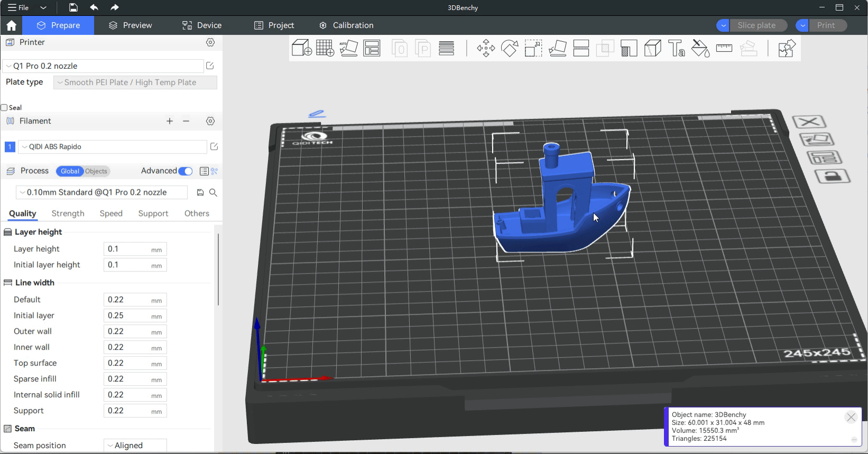Image resolution: width=868 pixels, height=454 pixels.
Task: Open the Seam position Aligned dropdown
Action: [x=135, y=446]
